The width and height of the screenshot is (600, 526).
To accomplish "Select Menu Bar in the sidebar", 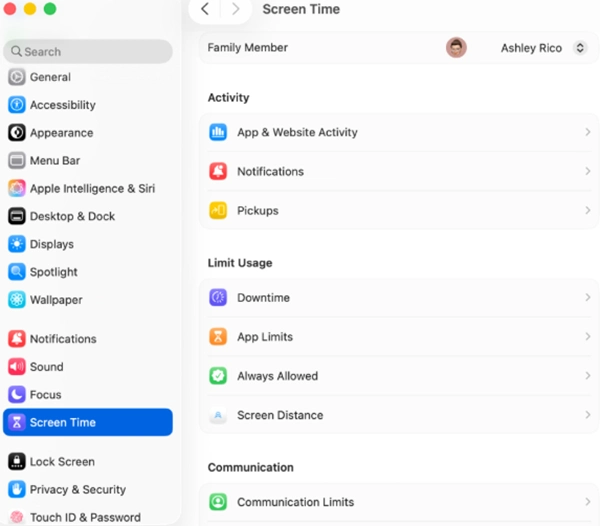I will pyautogui.click(x=88, y=160).
